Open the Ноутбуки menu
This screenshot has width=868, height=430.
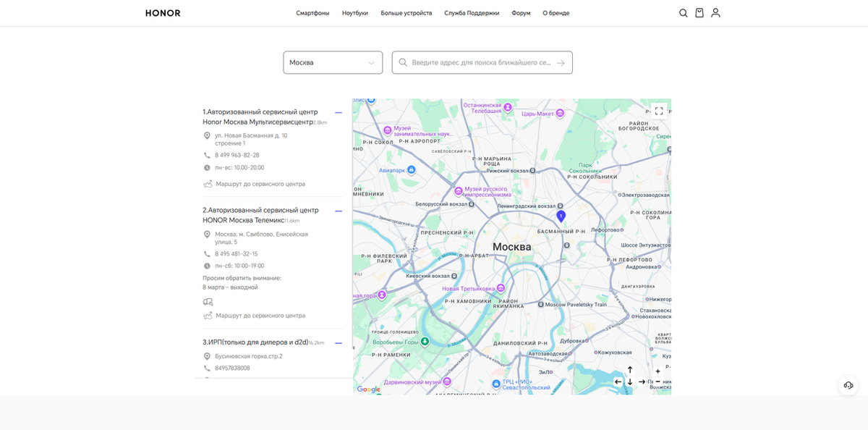pos(355,13)
